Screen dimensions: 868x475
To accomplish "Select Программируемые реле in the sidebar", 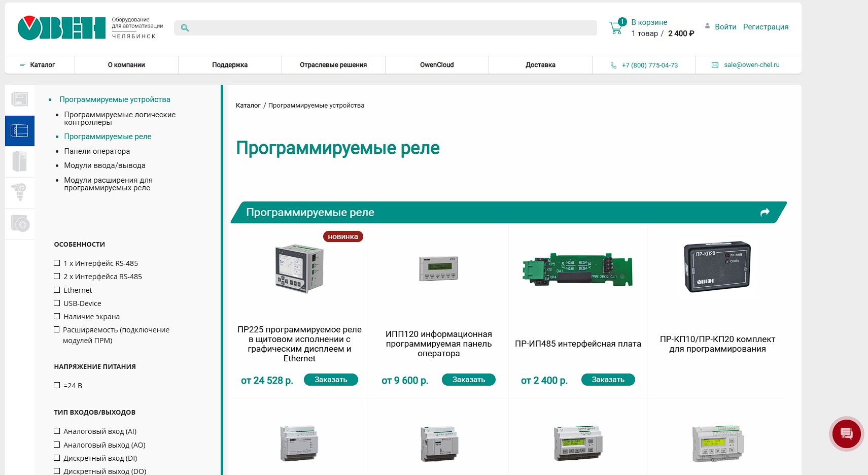I will coord(108,137).
